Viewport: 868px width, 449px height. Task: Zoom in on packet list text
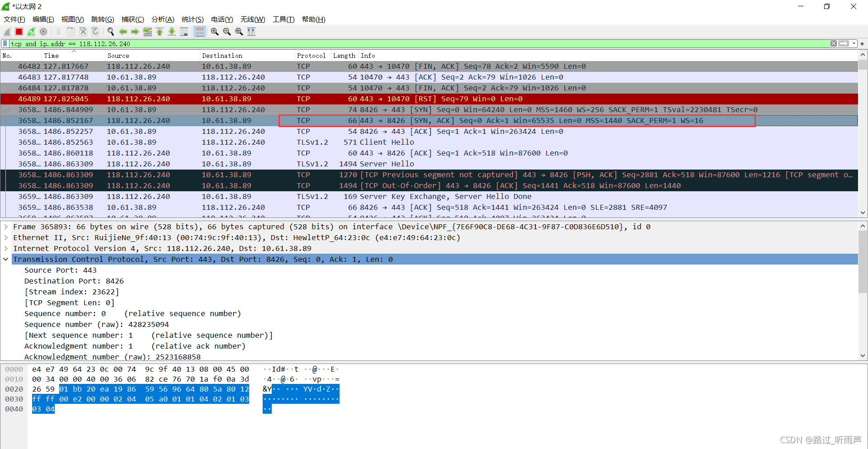pos(215,32)
